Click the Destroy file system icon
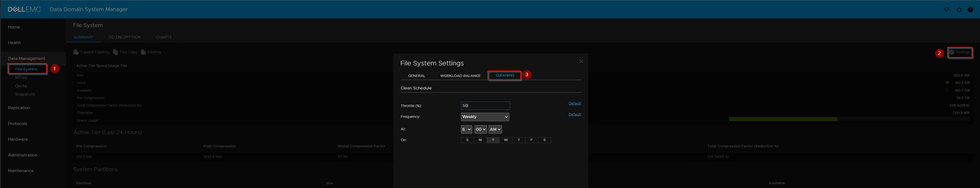Image resolution: width=980 pixels, height=188 pixels. coord(143,52)
